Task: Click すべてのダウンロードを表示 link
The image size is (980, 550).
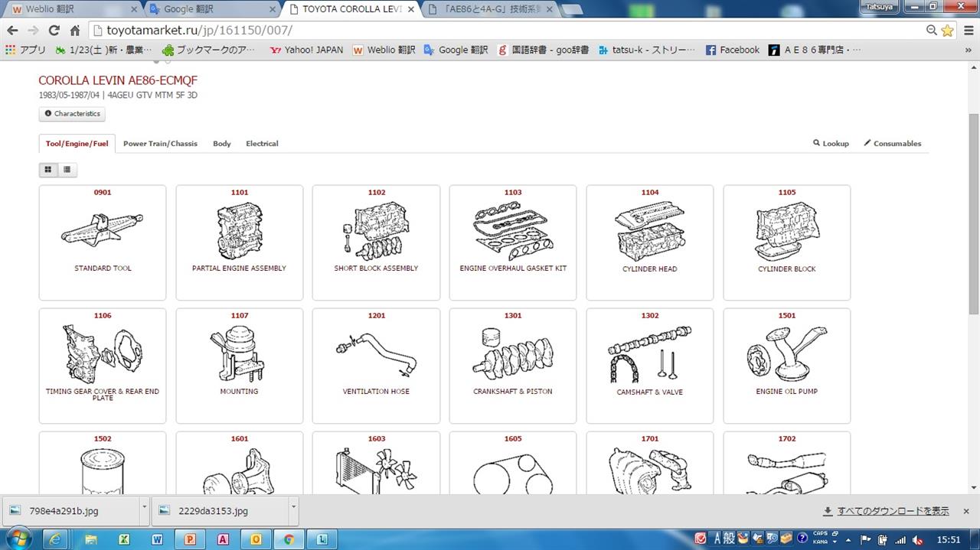Action: 893,511
